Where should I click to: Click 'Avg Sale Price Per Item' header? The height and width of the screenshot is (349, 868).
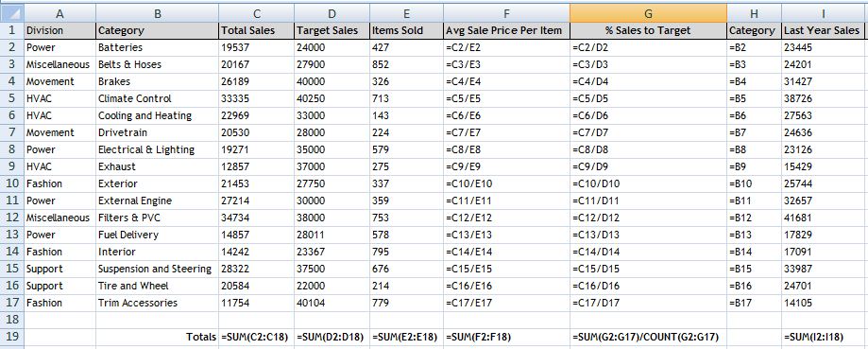point(506,30)
